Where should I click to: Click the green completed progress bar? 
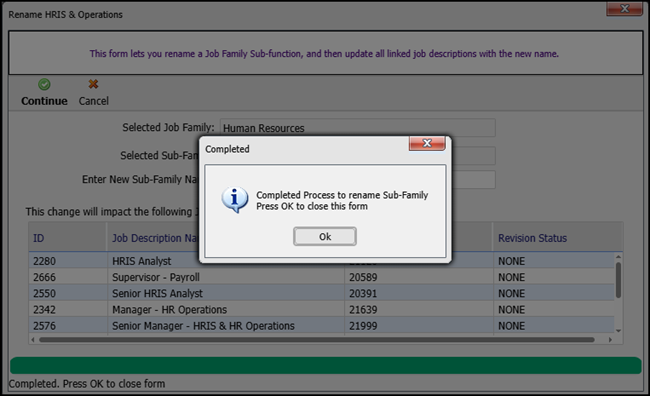tap(325, 365)
